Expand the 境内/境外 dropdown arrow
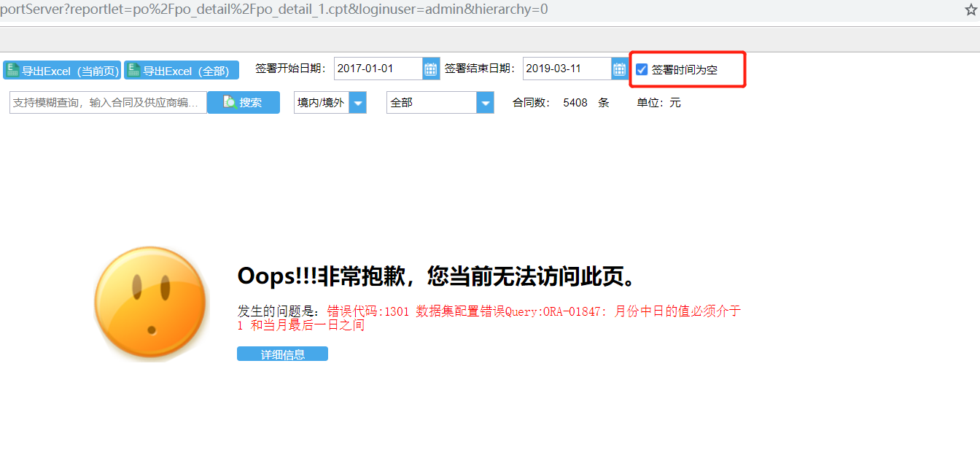 pyautogui.click(x=358, y=103)
